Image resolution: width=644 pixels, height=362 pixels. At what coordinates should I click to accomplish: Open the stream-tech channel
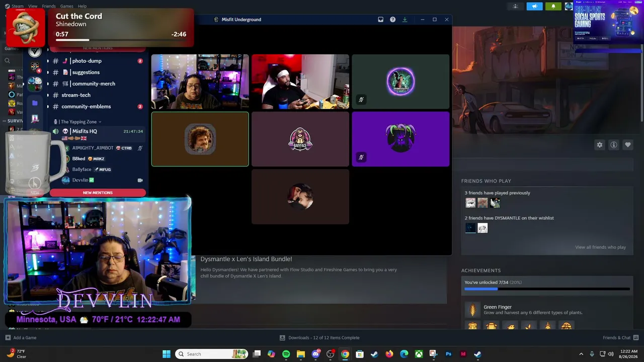[98, 95]
